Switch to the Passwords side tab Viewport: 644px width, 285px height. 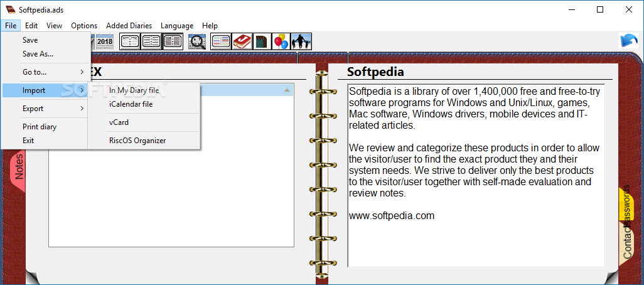click(626, 204)
